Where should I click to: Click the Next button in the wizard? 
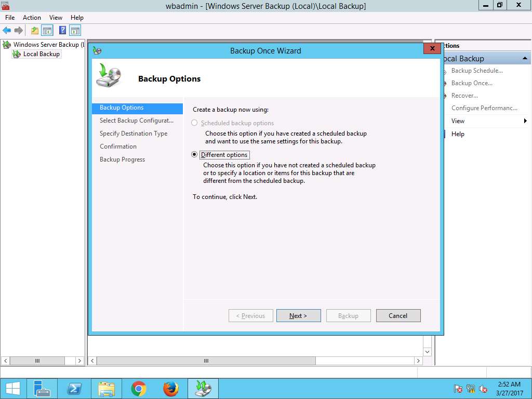point(299,315)
